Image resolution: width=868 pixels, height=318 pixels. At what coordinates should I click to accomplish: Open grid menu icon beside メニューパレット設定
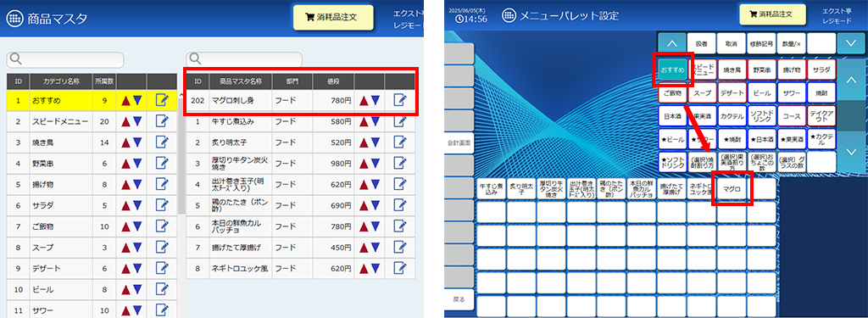(x=509, y=15)
